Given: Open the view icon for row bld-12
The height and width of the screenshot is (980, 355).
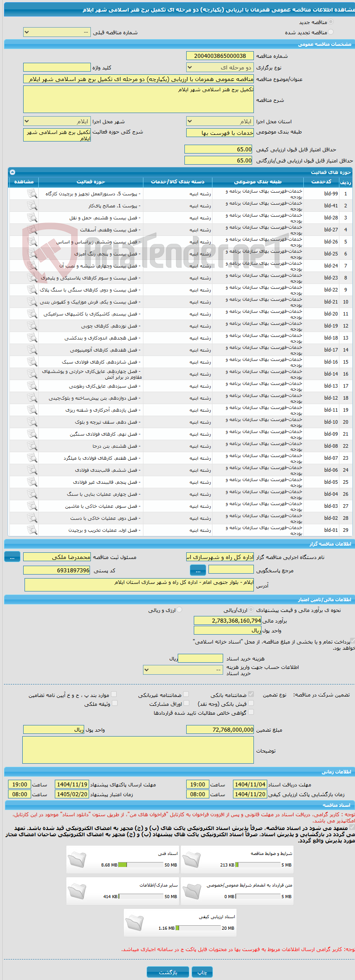Looking at the screenshot, I should point(32,398).
